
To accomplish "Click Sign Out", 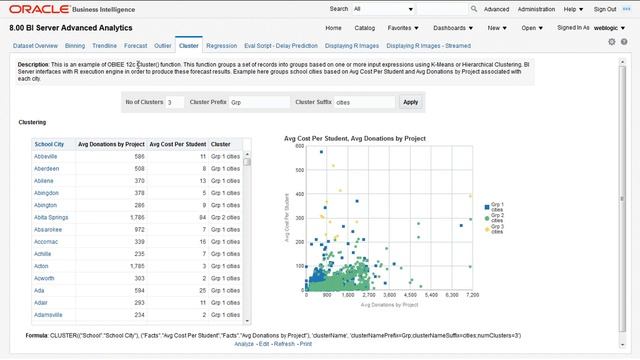I will pyautogui.click(x=605, y=9).
